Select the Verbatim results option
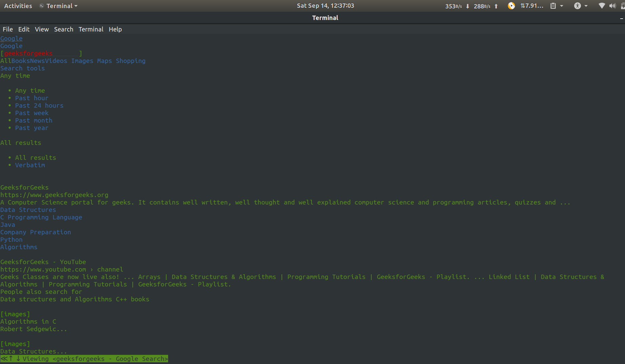 [x=30, y=165]
